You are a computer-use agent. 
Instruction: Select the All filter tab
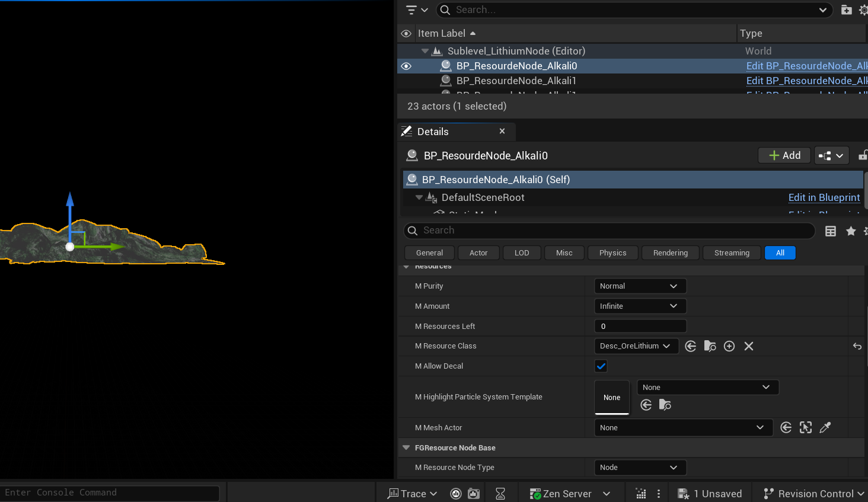(x=780, y=253)
